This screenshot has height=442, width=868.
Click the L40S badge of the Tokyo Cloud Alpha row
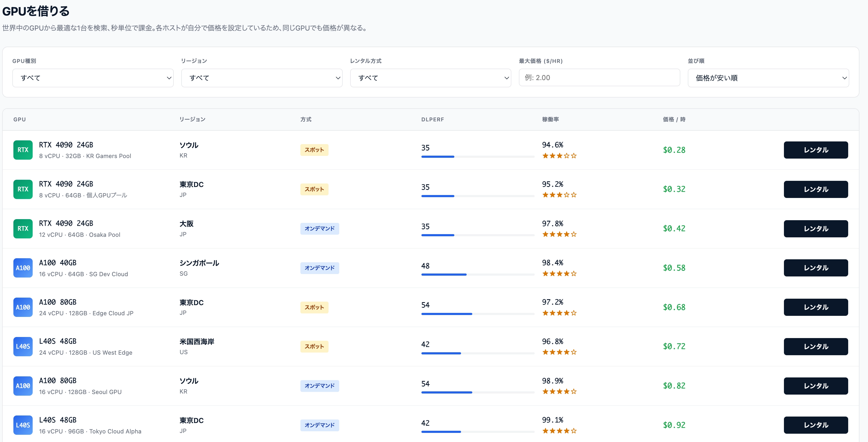point(23,425)
